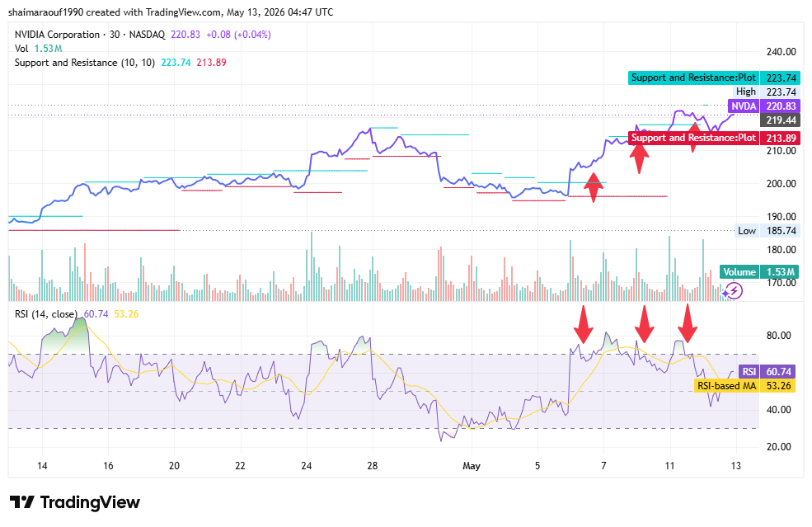This screenshot has width=812, height=527.
Task: Click the yellow RSI-based MA 53.26 label
Action: [744, 385]
